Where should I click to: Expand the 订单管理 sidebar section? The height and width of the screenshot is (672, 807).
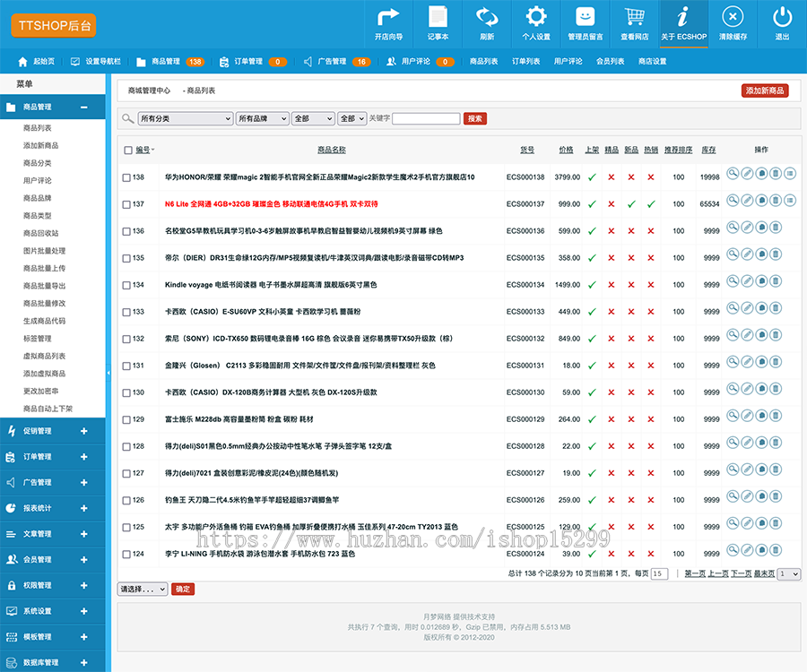coord(84,457)
